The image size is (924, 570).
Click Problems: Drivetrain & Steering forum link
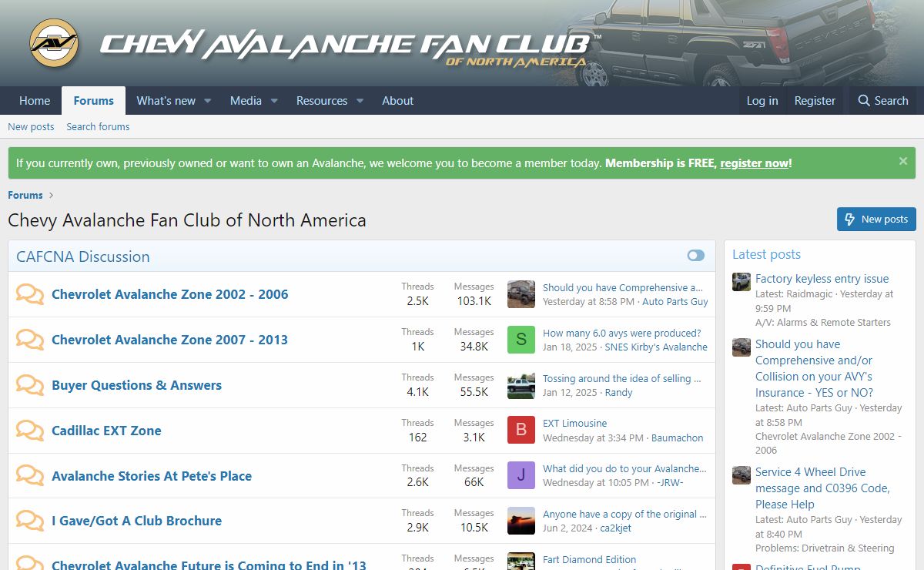pyautogui.click(x=825, y=548)
